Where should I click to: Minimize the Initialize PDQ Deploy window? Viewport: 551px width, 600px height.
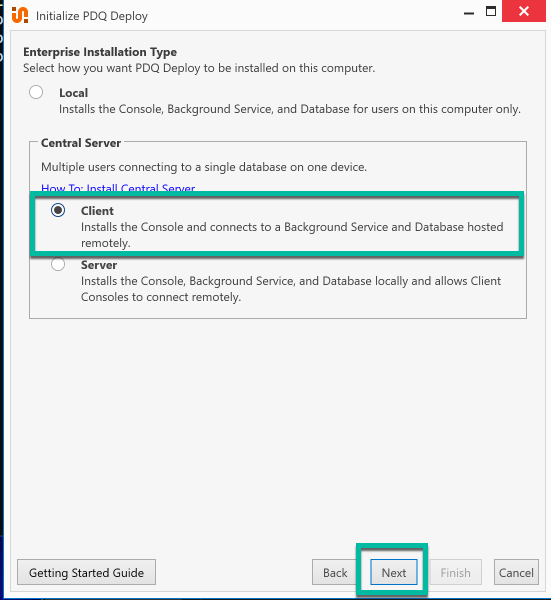pyautogui.click(x=469, y=12)
